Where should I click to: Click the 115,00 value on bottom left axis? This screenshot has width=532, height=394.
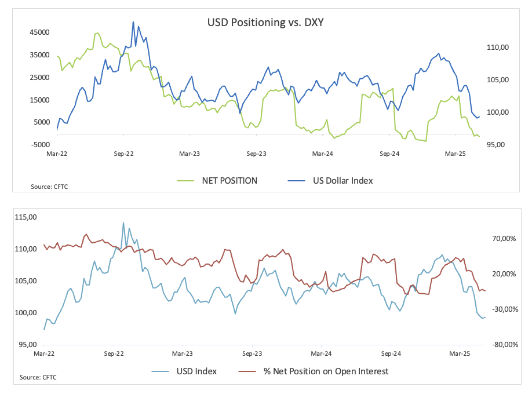(25, 217)
